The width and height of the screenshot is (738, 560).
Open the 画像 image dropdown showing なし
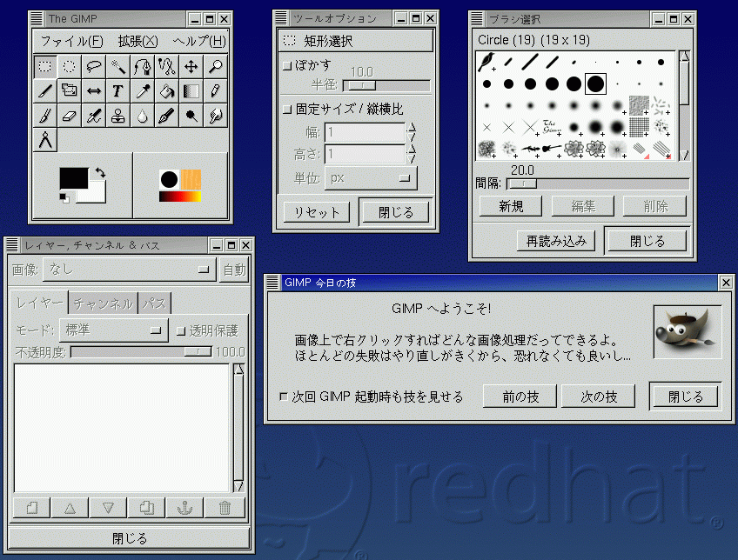pyautogui.click(x=130, y=270)
